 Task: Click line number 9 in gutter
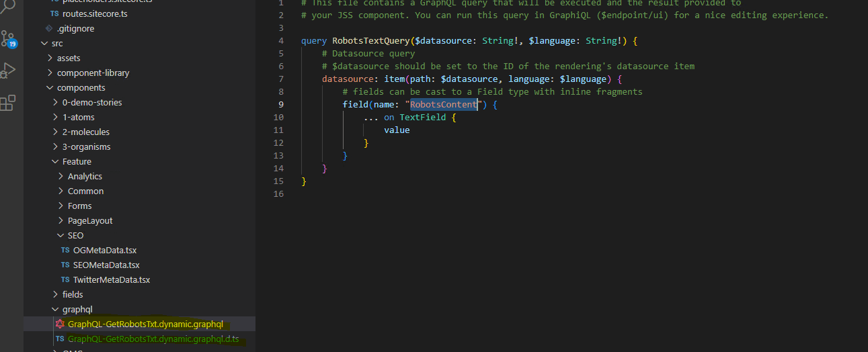point(281,104)
